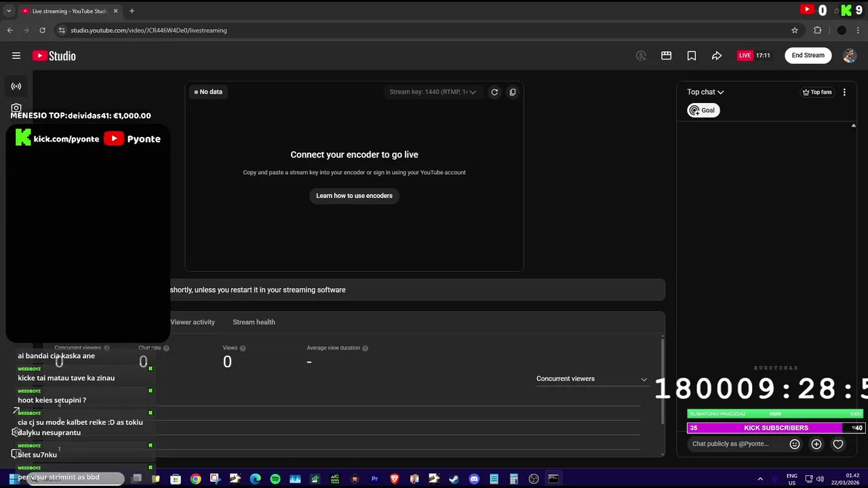Screen dimensions: 868x488
Task: Reload the page in browser
Action: [x=42, y=30]
